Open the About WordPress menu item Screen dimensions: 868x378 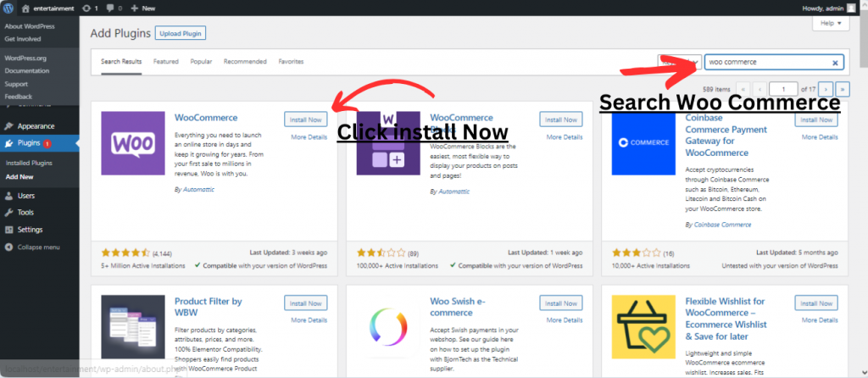(x=30, y=26)
